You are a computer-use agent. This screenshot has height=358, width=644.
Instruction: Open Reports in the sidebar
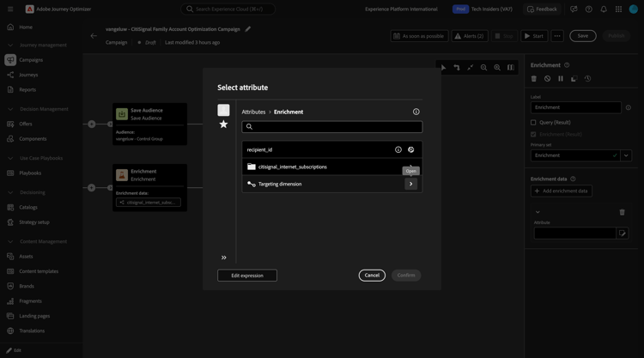(x=27, y=89)
